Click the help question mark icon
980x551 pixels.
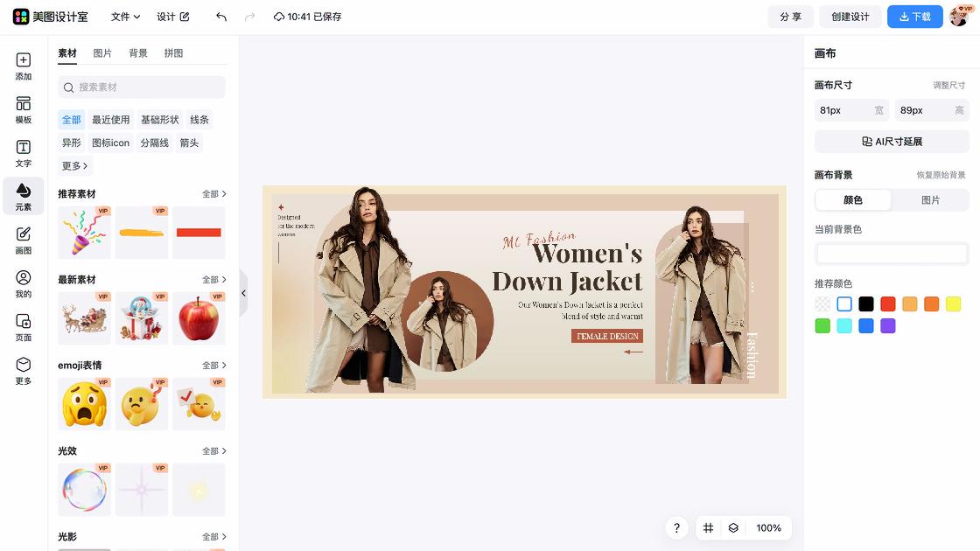[676, 528]
